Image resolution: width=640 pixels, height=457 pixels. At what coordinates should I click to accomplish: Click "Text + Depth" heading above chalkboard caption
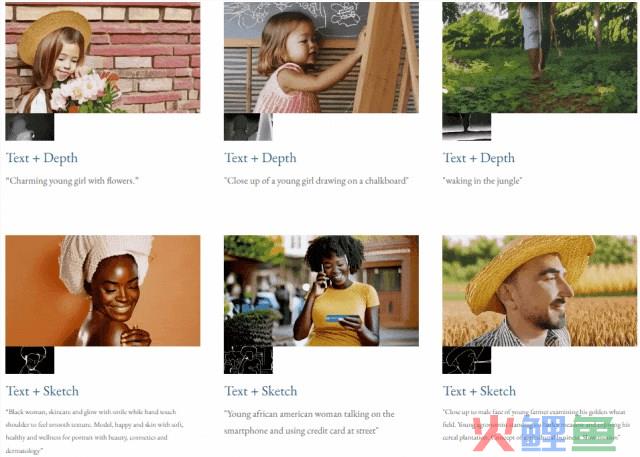tap(260, 158)
